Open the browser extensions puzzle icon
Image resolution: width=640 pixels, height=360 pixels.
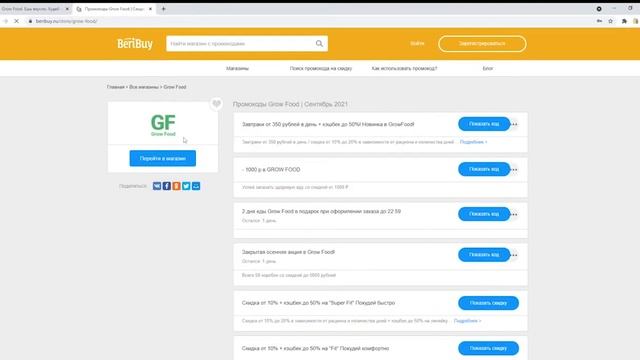point(624,21)
